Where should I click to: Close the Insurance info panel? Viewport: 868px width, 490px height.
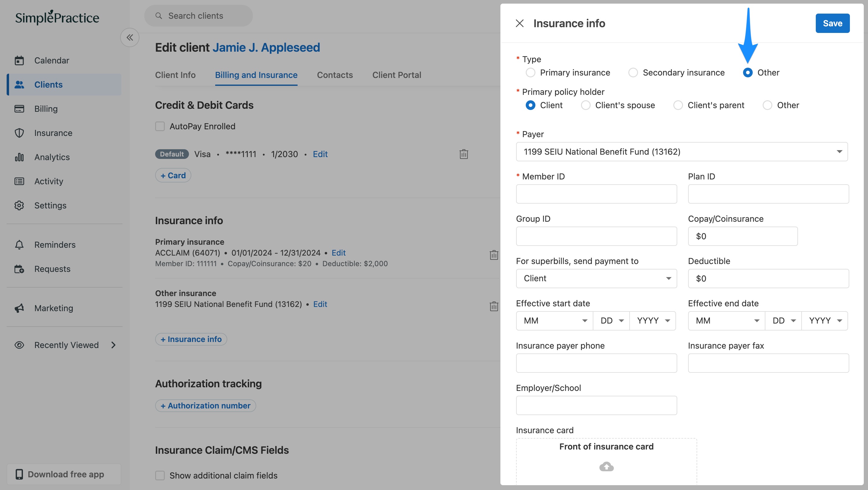(520, 23)
